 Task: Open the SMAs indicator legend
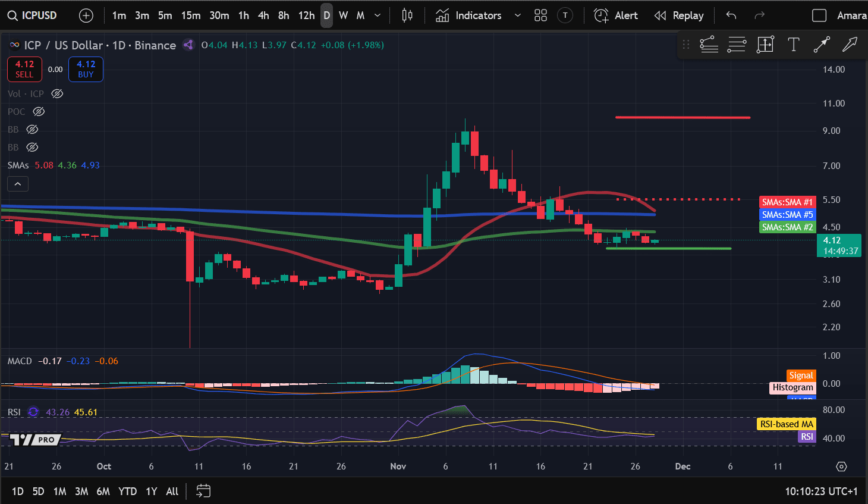pyautogui.click(x=18, y=165)
